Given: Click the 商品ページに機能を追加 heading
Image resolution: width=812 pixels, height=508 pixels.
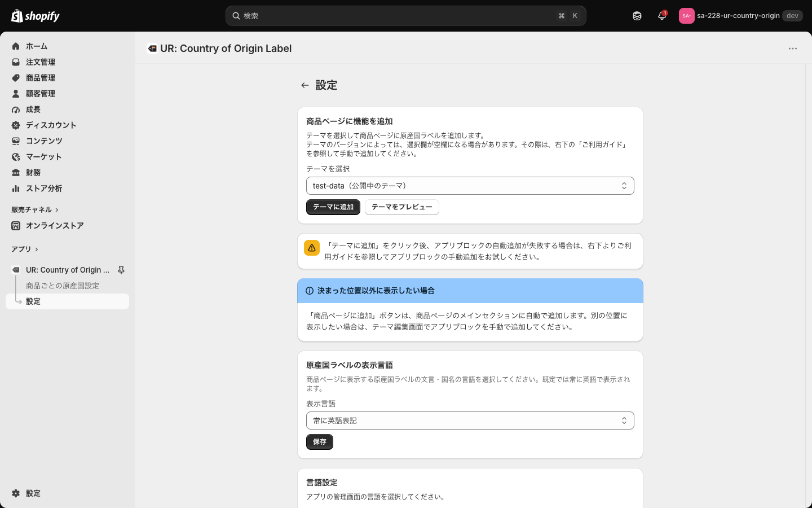Looking at the screenshot, I should [x=350, y=121].
